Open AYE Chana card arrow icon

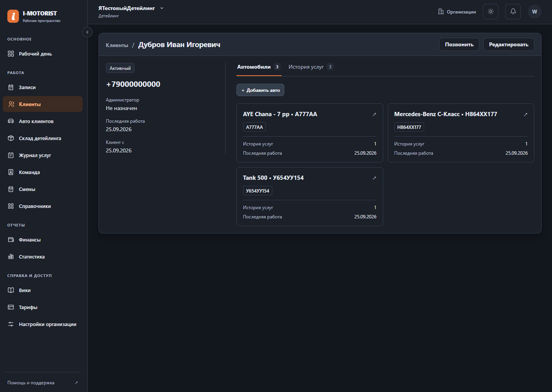(374, 114)
